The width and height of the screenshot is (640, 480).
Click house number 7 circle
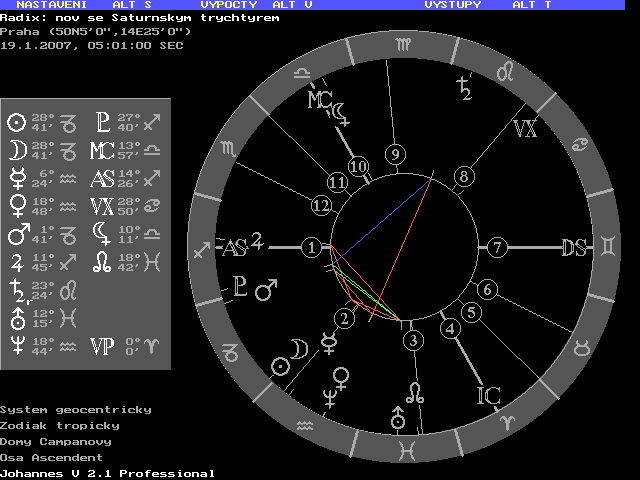[497, 247]
